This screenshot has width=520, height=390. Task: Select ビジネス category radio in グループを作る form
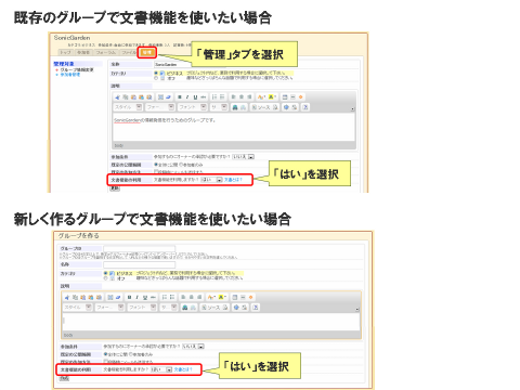(x=106, y=273)
